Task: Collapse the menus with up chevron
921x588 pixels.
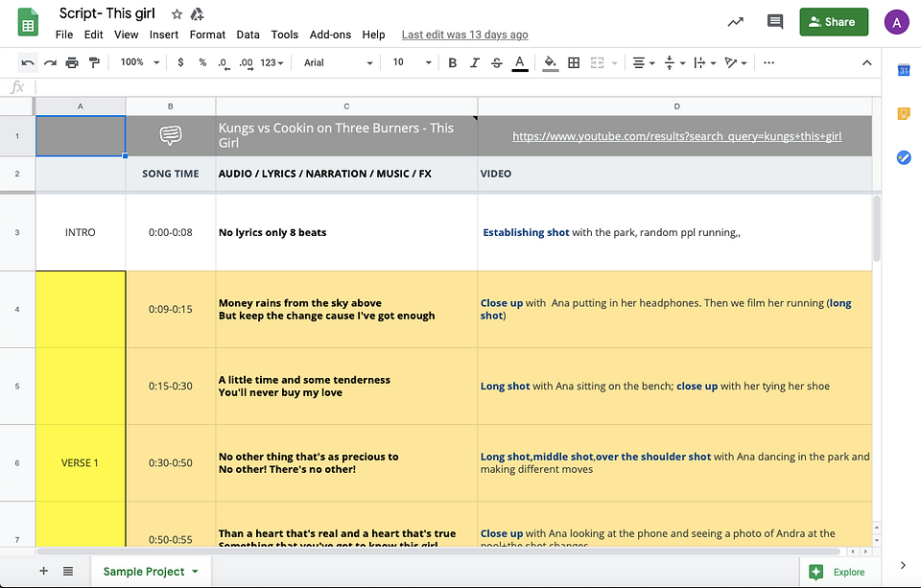Action: (867, 63)
